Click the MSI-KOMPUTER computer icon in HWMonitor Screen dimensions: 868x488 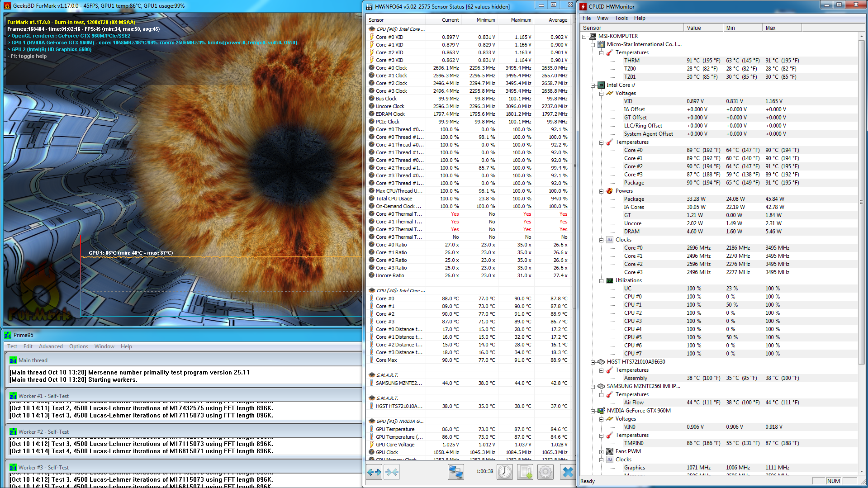pyautogui.click(x=593, y=36)
